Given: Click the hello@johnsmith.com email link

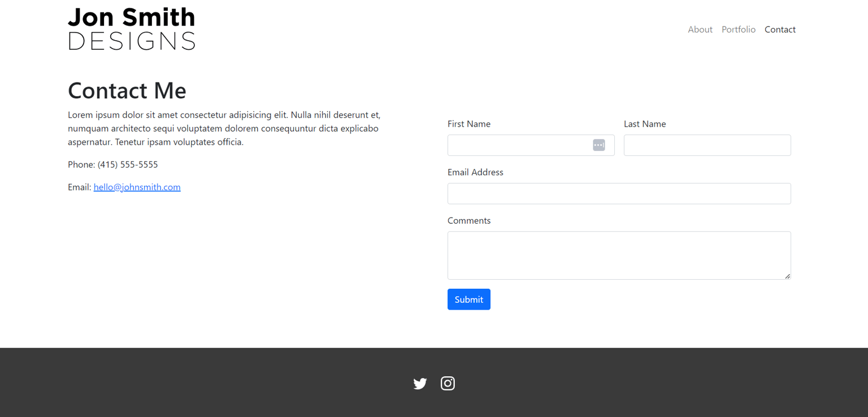Looking at the screenshot, I should tap(137, 187).
